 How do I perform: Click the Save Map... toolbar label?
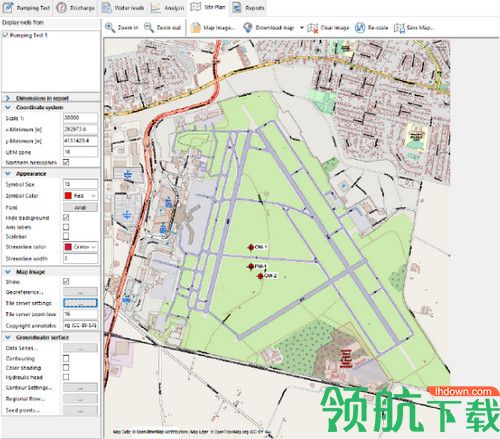pyautogui.click(x=420, y=28)
